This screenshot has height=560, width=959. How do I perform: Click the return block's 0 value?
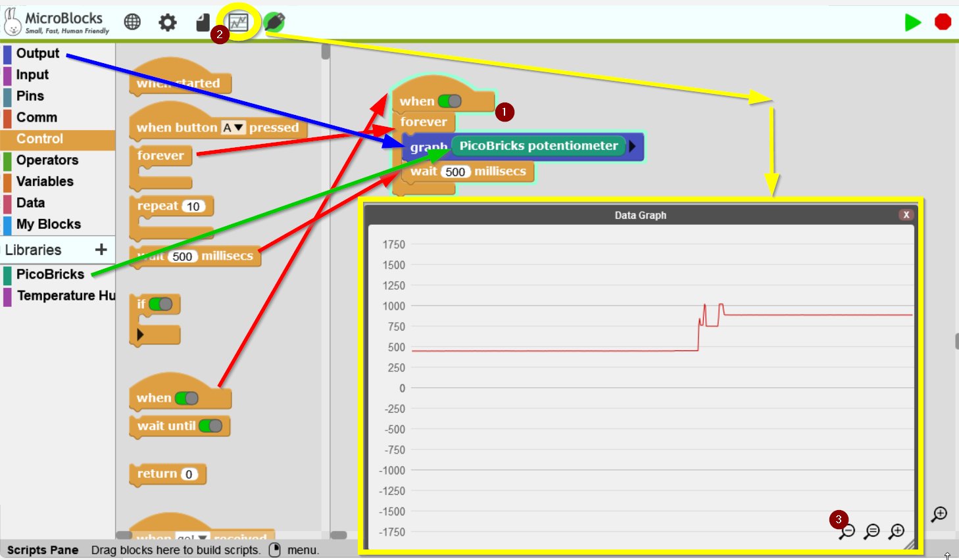point(189,474)
